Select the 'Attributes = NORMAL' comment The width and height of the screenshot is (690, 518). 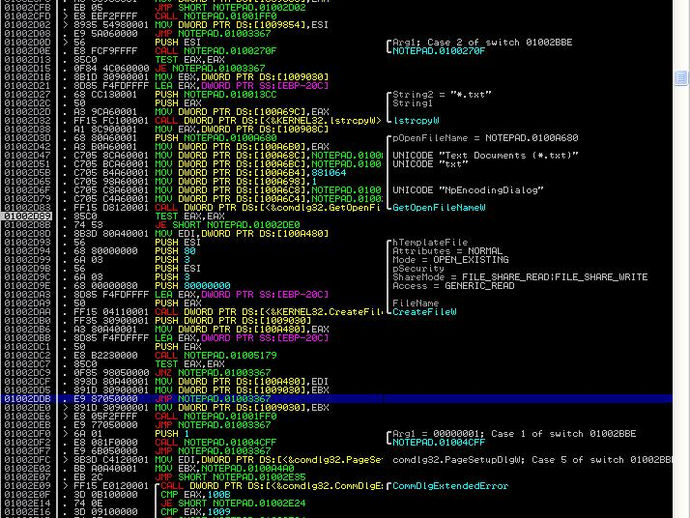(447, 251)
